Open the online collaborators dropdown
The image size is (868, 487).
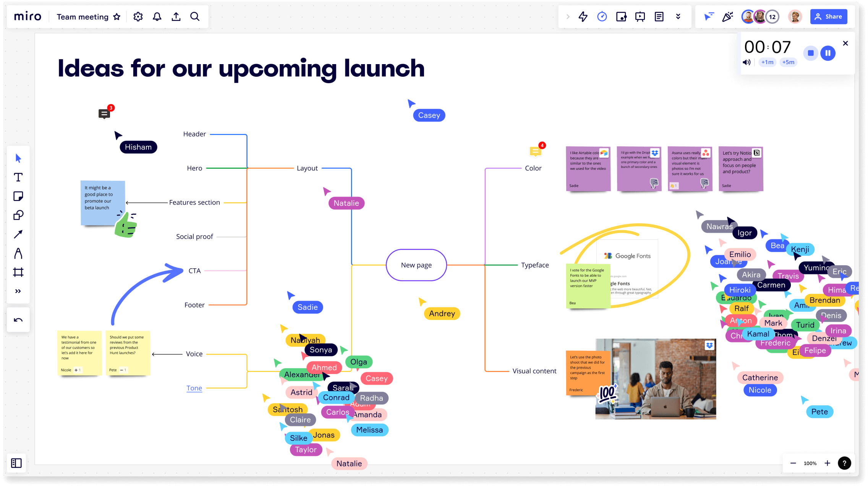click(771, 16)
